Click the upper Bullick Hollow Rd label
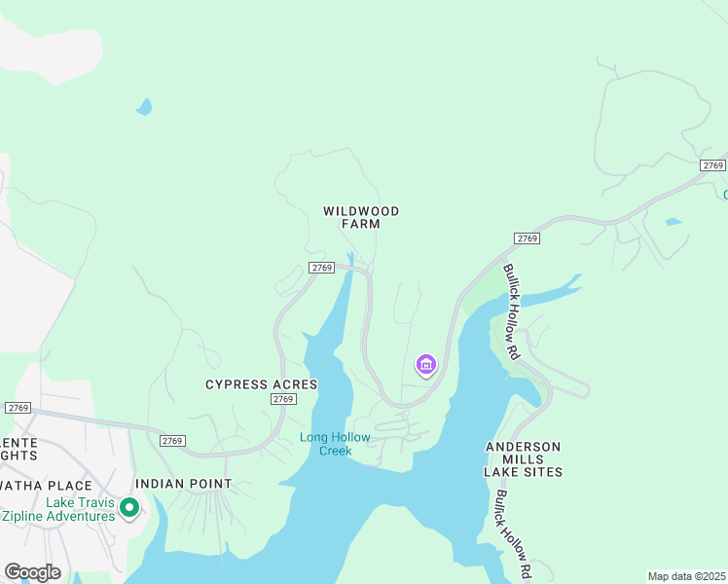 pyautogui.click(x=511, y=311)
